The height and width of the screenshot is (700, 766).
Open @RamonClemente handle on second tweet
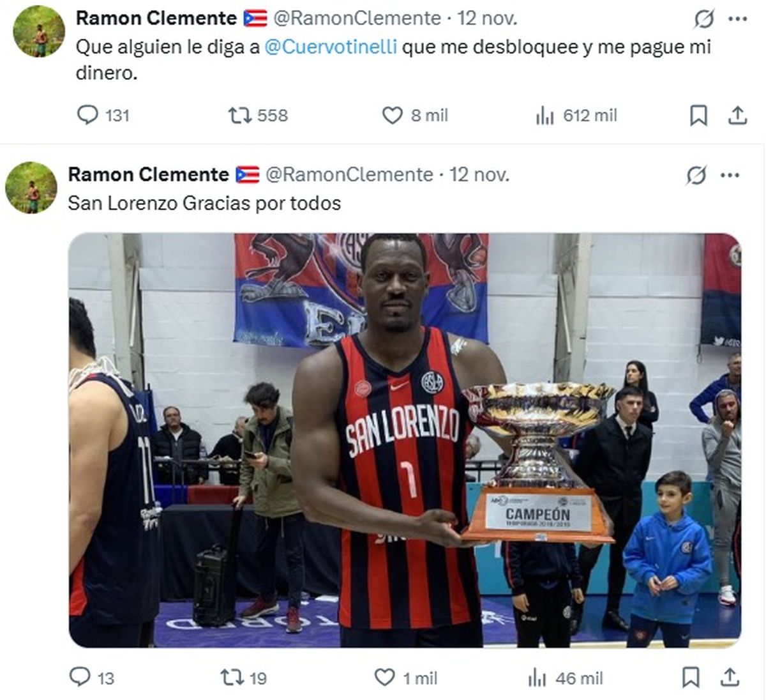click(x=349, y=174)
